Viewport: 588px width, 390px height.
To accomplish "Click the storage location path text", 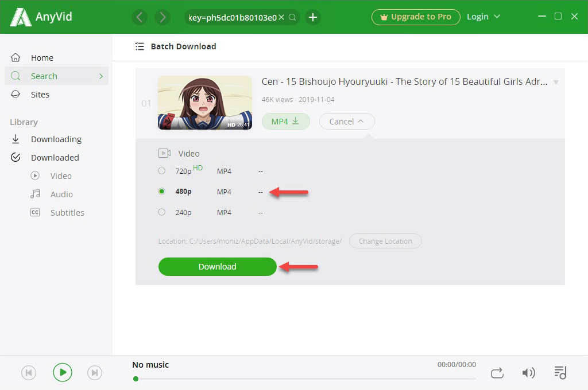I will tap(250, 241).
